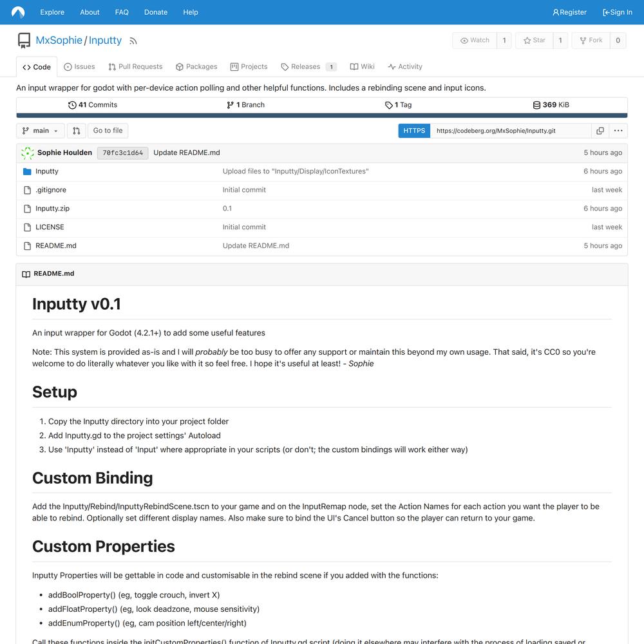Open About in the top navigation
Image resolution: width=644 pixels, height=644 pixels.
[x=90, y=12]
